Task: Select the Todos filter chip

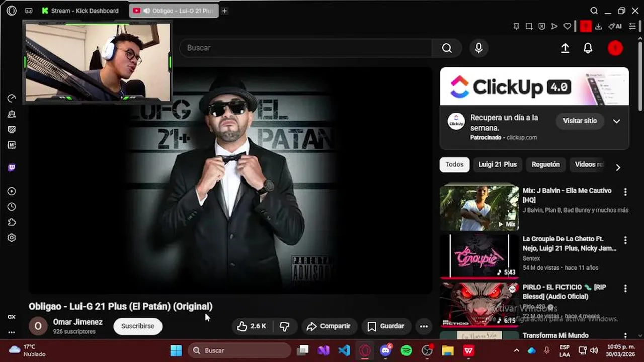Action: pyautogui.click(x=454, y=164)
